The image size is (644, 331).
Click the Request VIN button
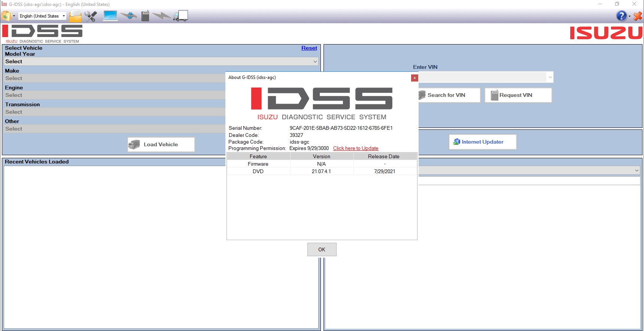coord(518,95)
